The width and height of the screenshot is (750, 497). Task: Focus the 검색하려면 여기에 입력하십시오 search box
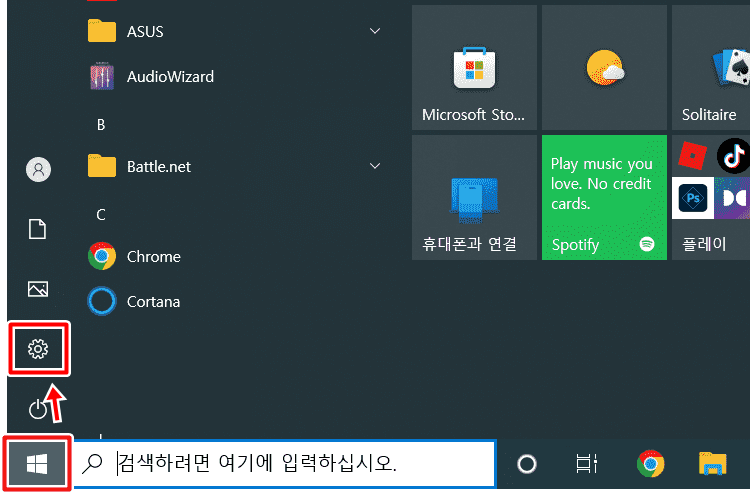(285, 464)
